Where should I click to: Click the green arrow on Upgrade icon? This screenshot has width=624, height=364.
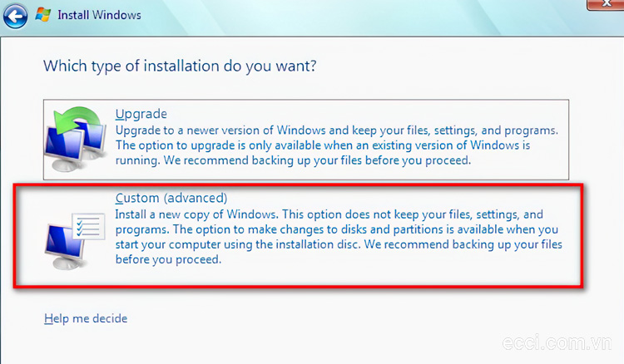tap(78, 119)
